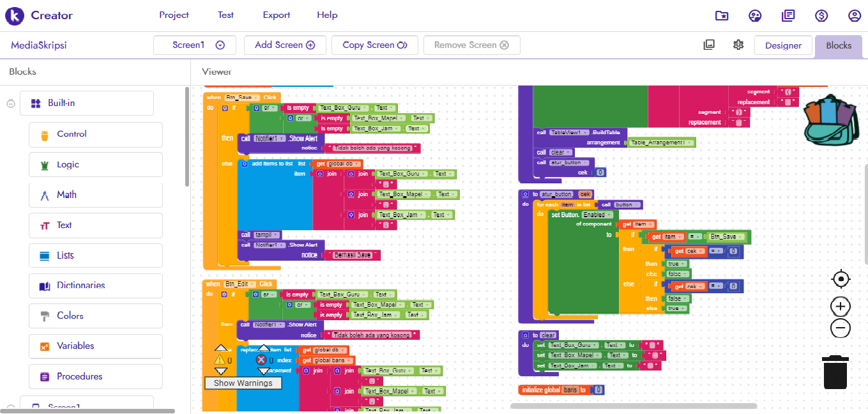The width and height of the screenshot is (868, 414).
Task: Collapse the Built-in blocks tree
Action: [11, 103]
